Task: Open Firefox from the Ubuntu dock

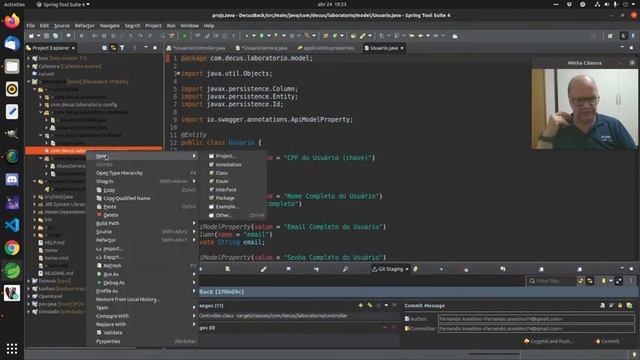Action: click(12, 21)
